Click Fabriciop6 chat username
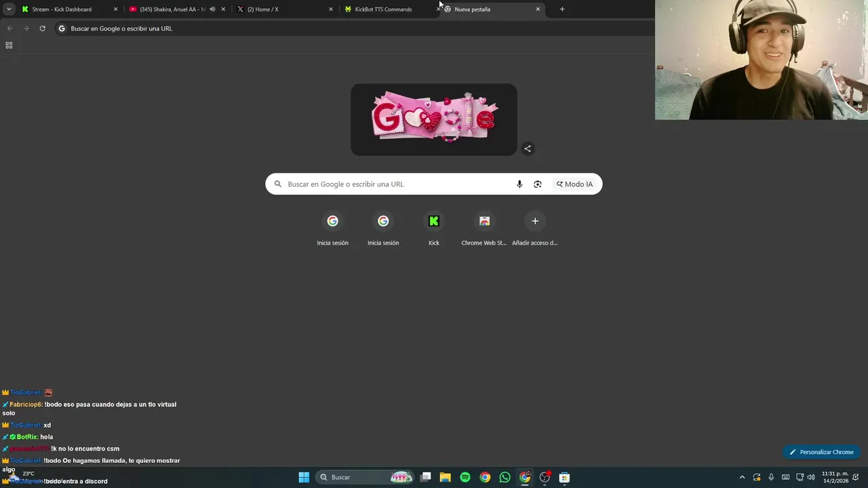 pyautogui.click(x=26, y=405)
